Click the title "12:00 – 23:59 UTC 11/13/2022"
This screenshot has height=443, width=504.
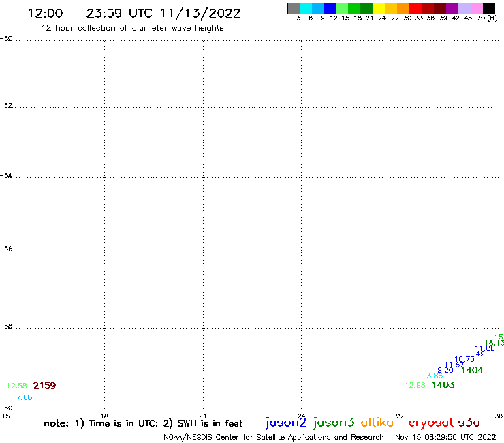pos(134,14)
